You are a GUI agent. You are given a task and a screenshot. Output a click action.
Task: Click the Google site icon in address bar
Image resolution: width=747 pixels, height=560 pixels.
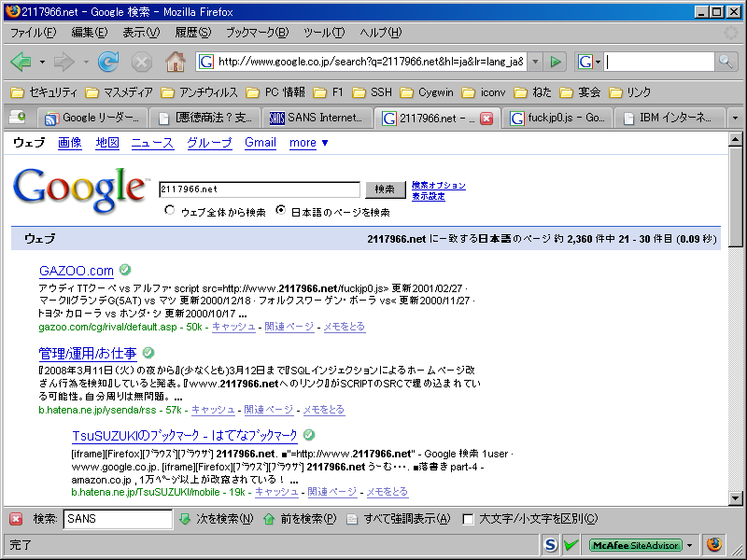(205, 62)
